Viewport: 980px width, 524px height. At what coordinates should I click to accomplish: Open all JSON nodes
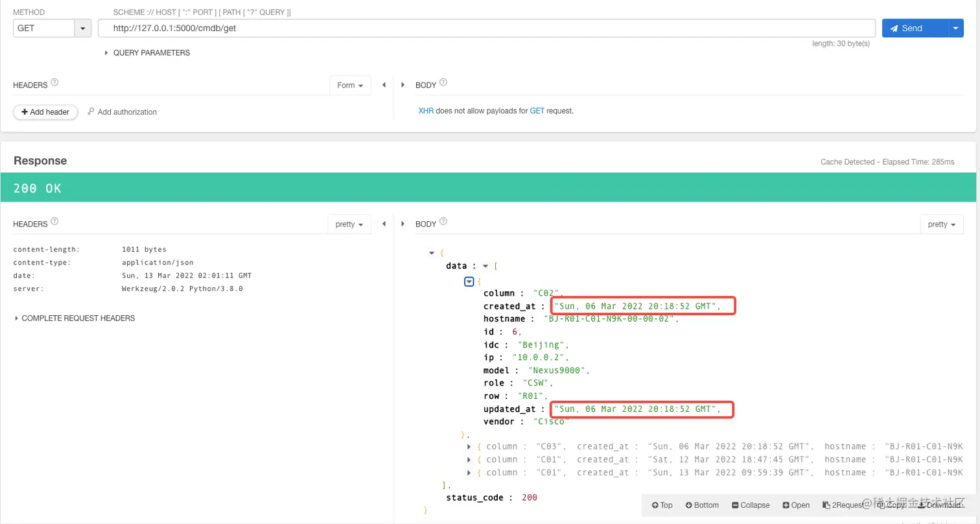pyautogui.click(x=796, y=505)
